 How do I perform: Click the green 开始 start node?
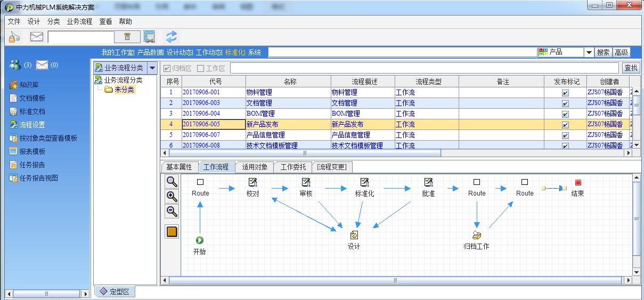(200, 240)
